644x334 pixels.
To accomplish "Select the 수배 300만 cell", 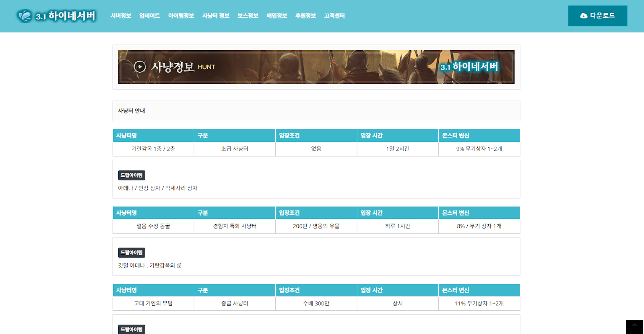I will [x=316, y=303].
